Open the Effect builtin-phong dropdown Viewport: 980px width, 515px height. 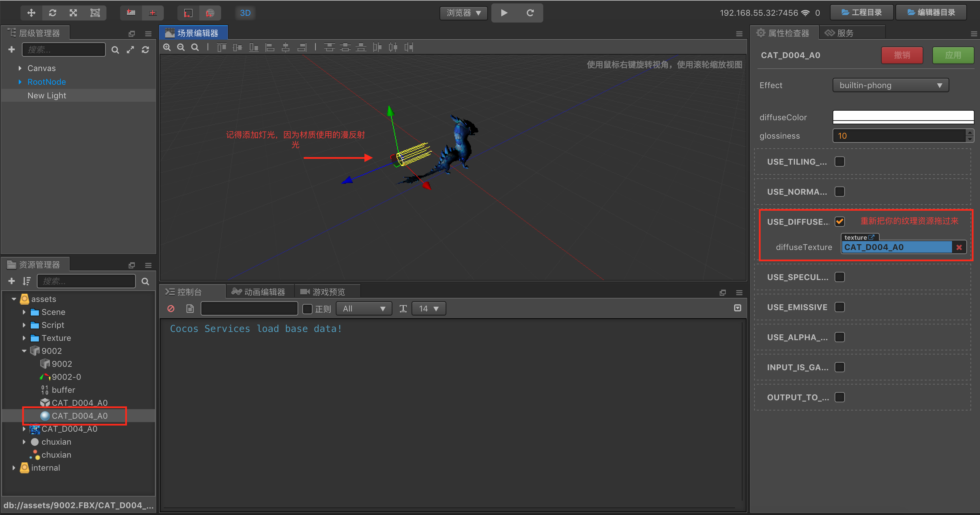point(890,85)
